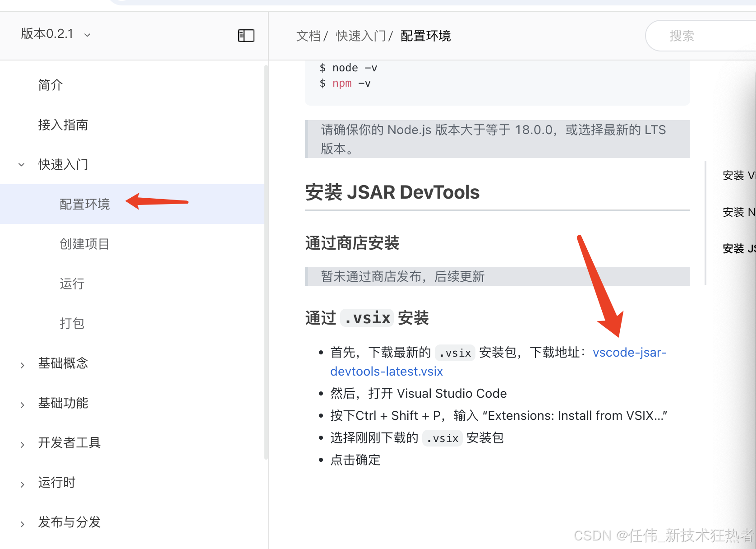Open the 运行时 sidebar item
Image resolution: width=756 pixels, height=549 pixels.
coord(57,482)
